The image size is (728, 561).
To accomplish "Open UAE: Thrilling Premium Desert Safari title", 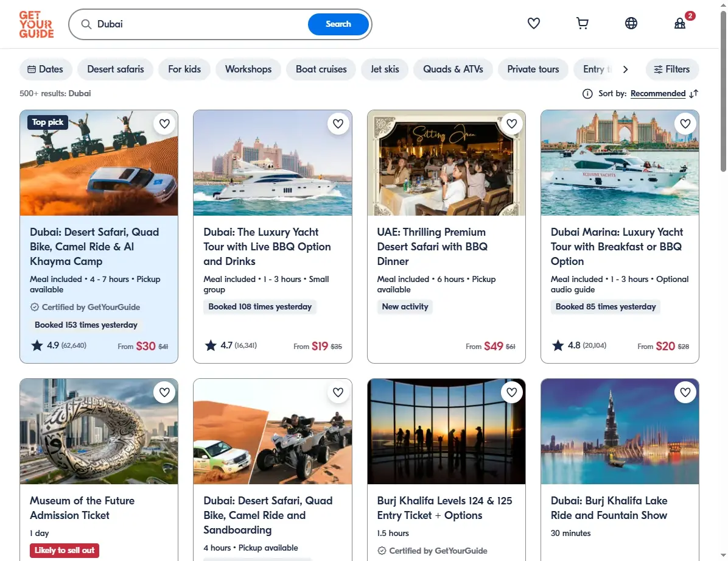I will tap(432, 247).
